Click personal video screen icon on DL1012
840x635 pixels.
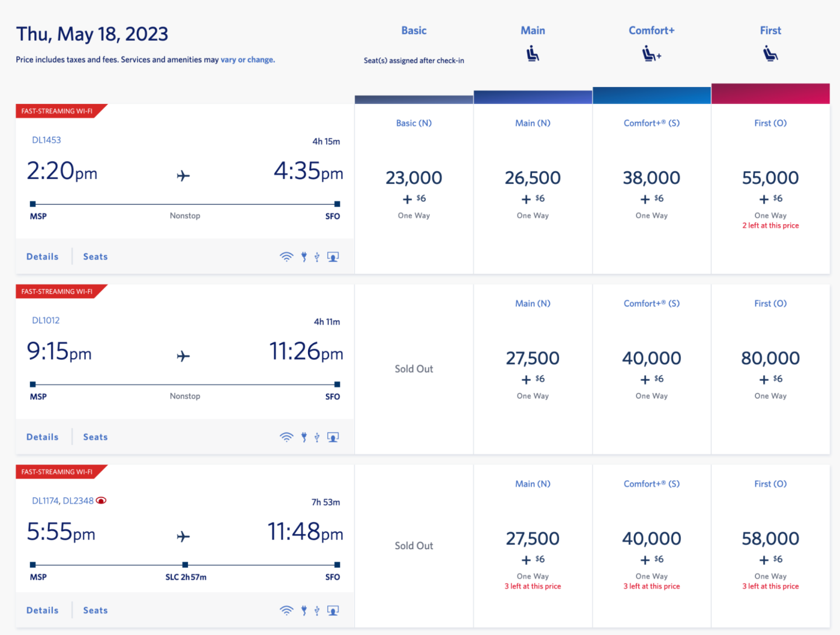click(x=333, y=437)
